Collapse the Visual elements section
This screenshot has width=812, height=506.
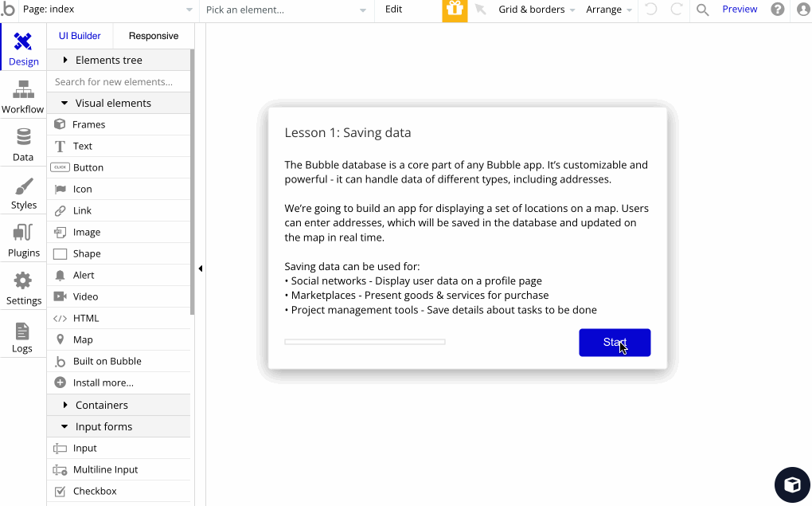(119, 103)
